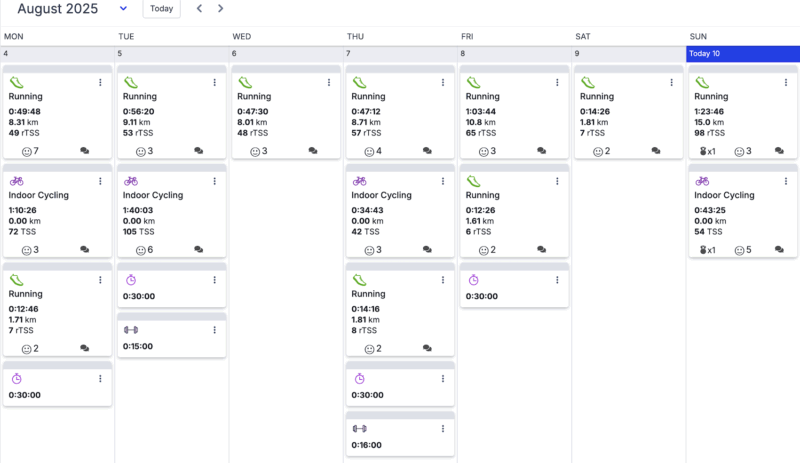Open Friday's 1:03:44 Running workout card
The height and width of the screenshot is (463, 800).
point(514,112)
